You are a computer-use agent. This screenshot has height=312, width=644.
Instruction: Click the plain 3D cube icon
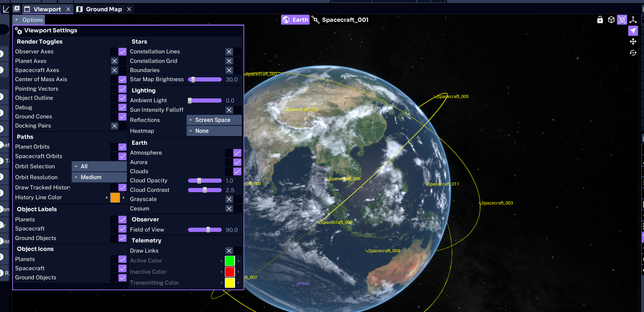click(611, 20)
